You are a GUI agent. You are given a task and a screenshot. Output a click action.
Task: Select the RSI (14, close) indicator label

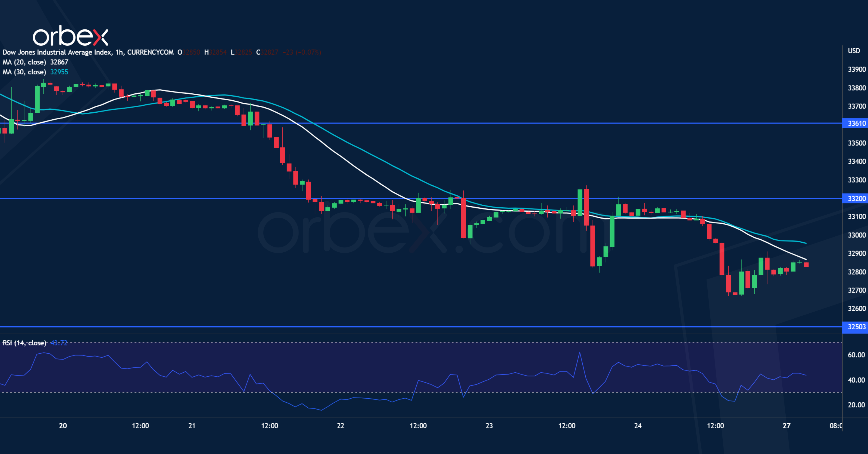(24, 343)
